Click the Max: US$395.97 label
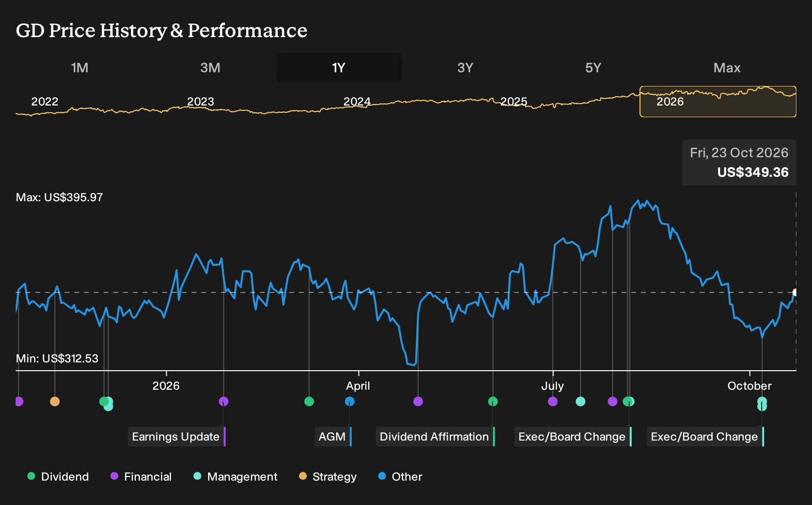This screenshot has width=812, height=505. 60,197
